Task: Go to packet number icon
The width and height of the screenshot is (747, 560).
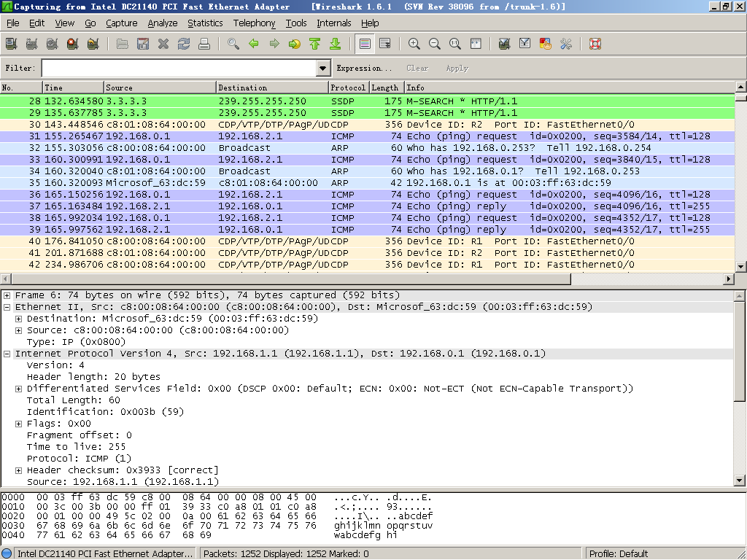Action: coord(295,44)
